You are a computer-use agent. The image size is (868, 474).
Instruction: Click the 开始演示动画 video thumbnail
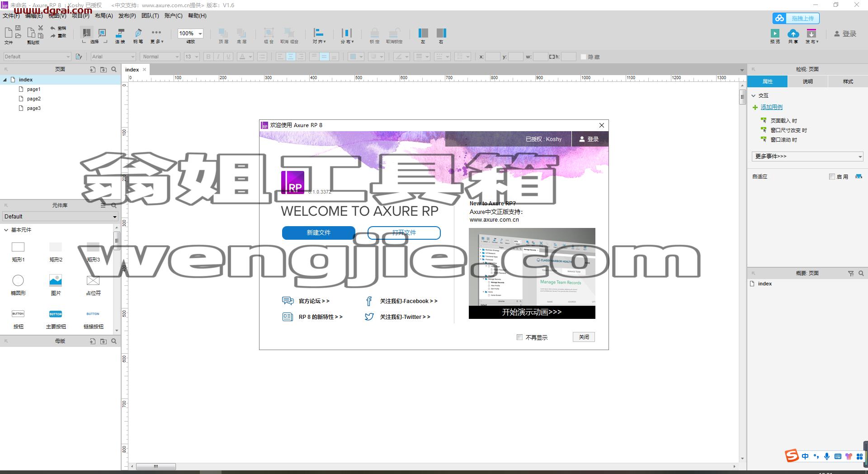point(532,273)
